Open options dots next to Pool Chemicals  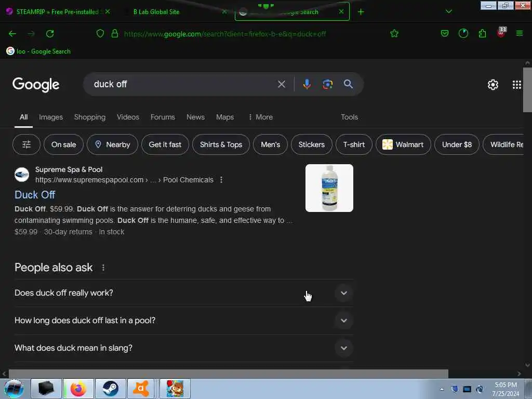pos(221,180)
